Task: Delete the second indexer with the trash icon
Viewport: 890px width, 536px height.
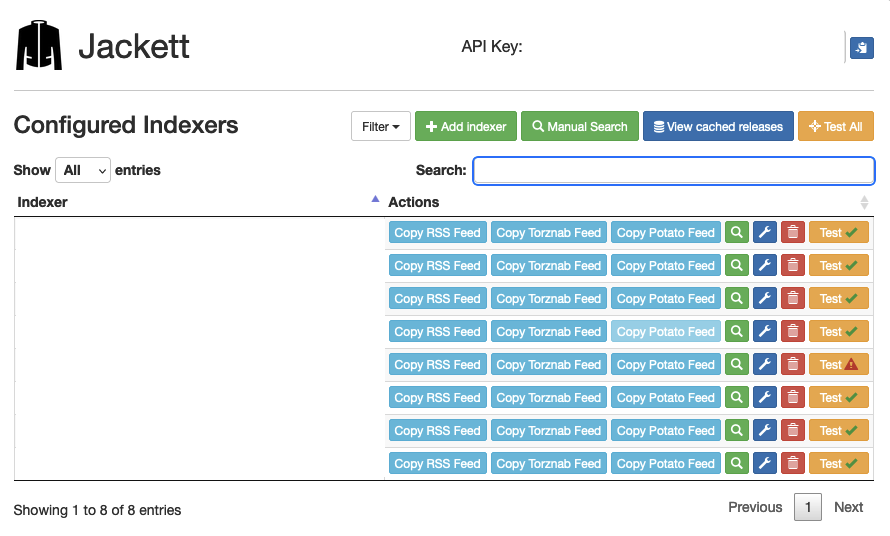Action: [793, 265]
